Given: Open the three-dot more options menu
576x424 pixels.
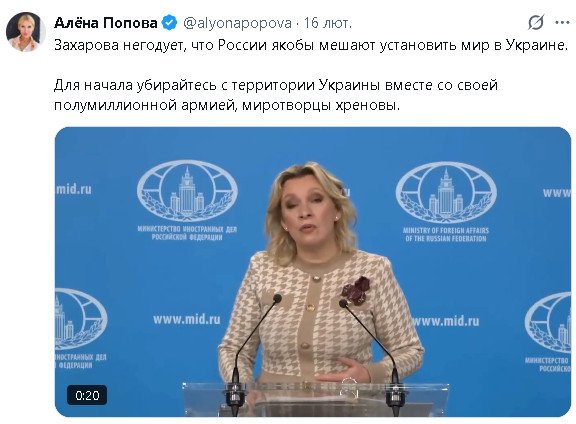Looking at the screenshot, I should coord(562,23).
